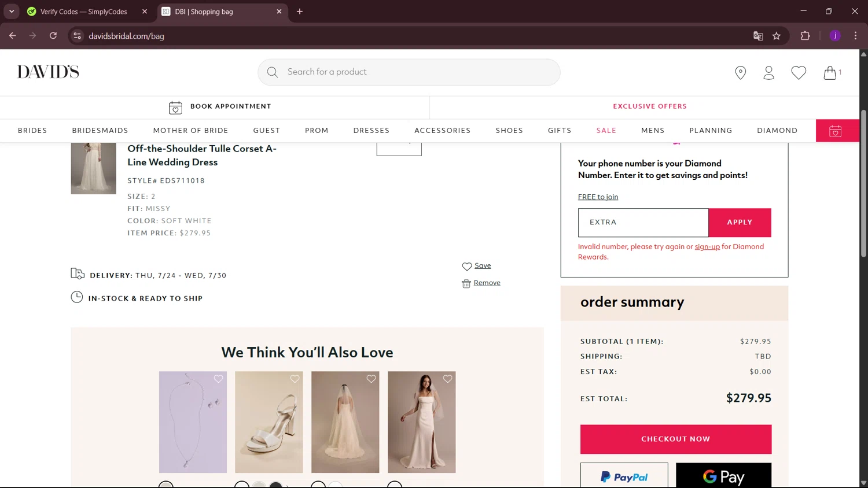The width and height of the screenshot is (868, 488).
Task: Favorite the veil product with heart
Action: [371, 379]
